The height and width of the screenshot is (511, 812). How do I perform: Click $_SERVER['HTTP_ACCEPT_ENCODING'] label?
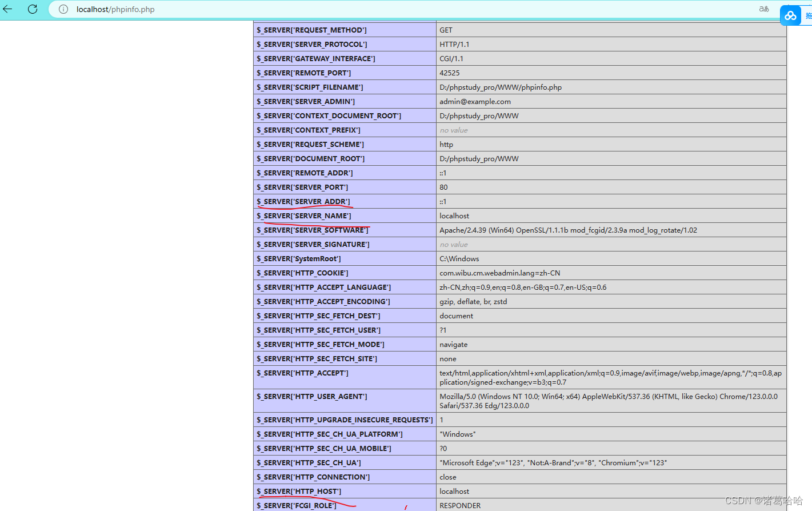[323, 301]
